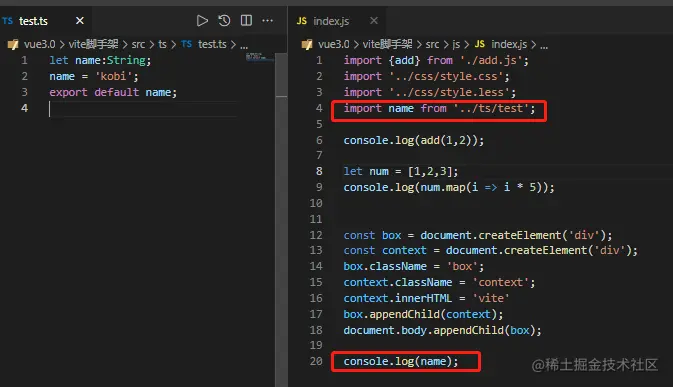Screen dimensions: 673x387
Task: Click 'export default name;' line
Action: click(113, 92)
